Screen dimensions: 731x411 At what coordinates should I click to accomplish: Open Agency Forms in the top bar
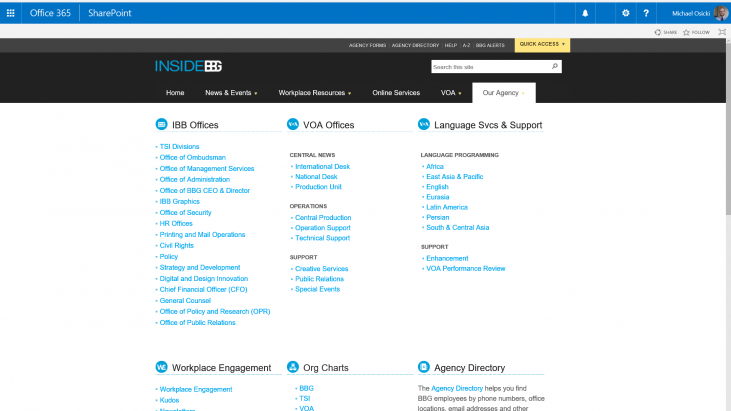tap(367, 45)
